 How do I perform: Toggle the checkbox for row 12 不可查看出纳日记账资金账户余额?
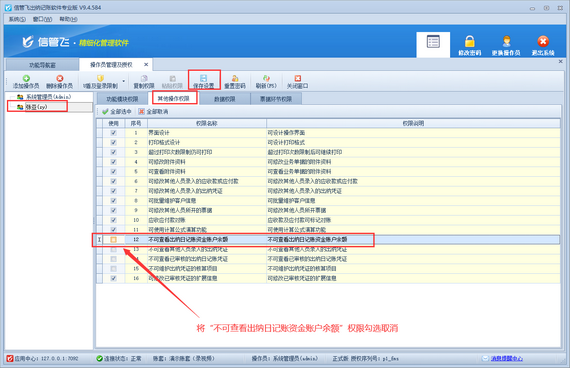113,240
